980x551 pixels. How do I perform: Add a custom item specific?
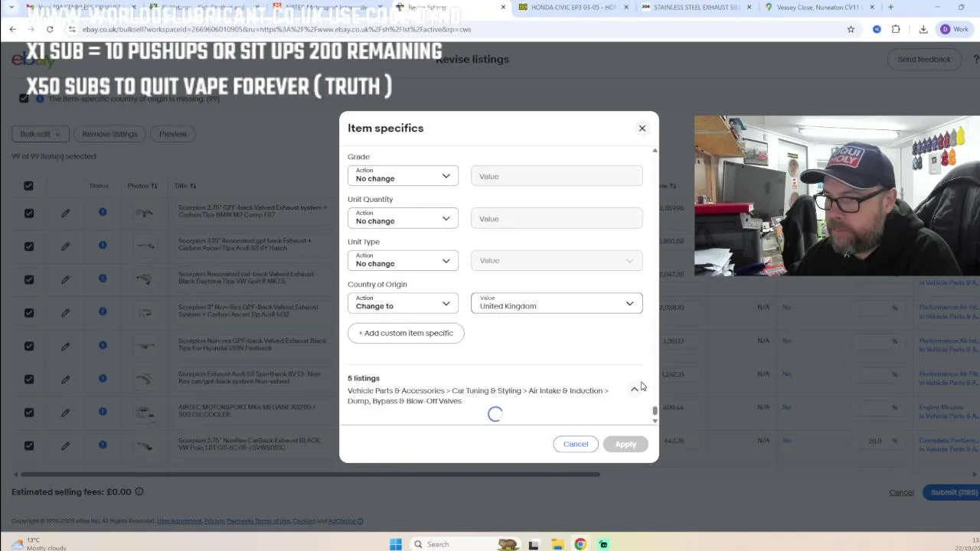coord(406,333)
